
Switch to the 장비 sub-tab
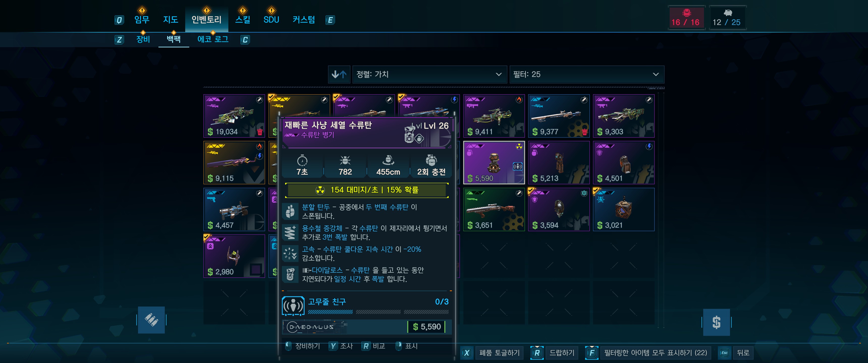pyautogui.click(x=143, y=39)
